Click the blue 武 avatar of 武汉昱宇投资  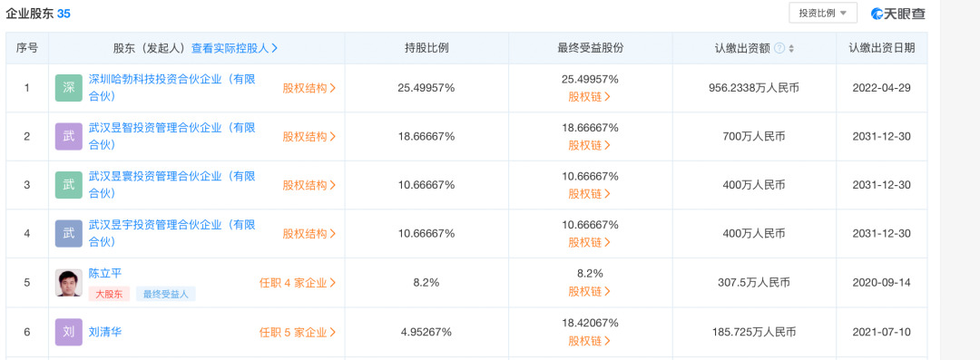tap(69, 234)
